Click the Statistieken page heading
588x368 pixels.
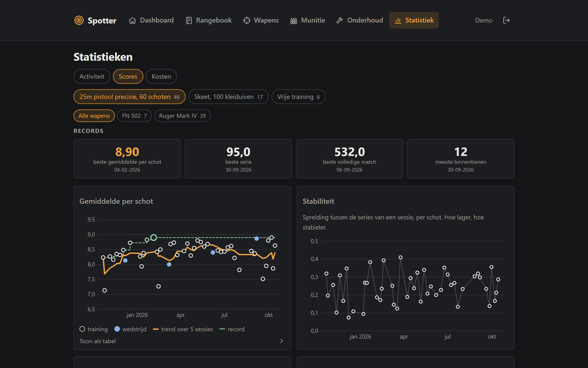103,57
